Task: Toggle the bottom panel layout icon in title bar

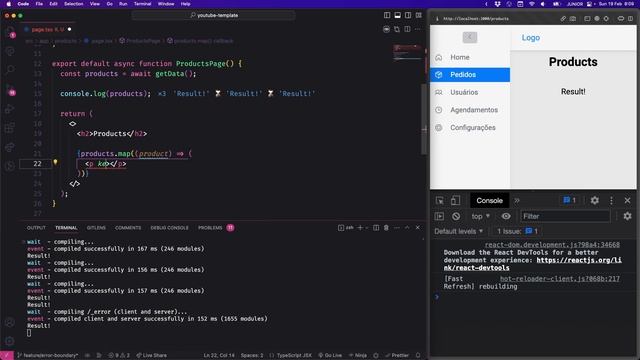Action: tap(398, 15)
